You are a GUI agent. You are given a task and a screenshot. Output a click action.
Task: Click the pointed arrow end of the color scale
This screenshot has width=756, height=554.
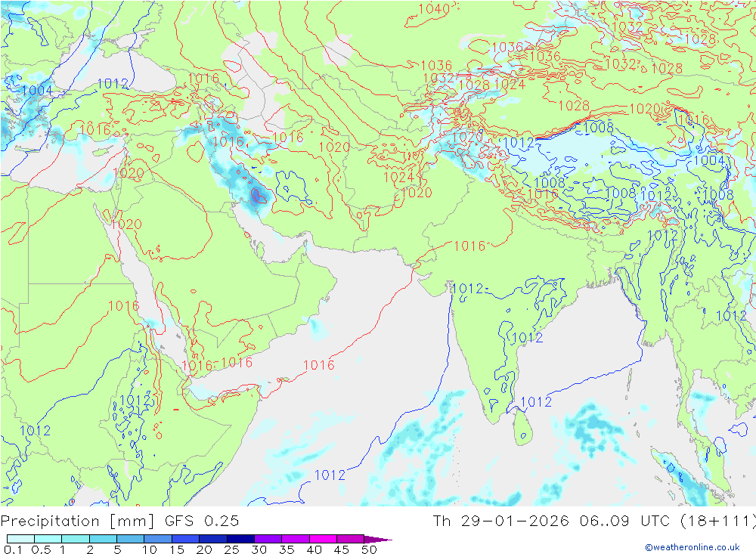(x=377, y=539)
